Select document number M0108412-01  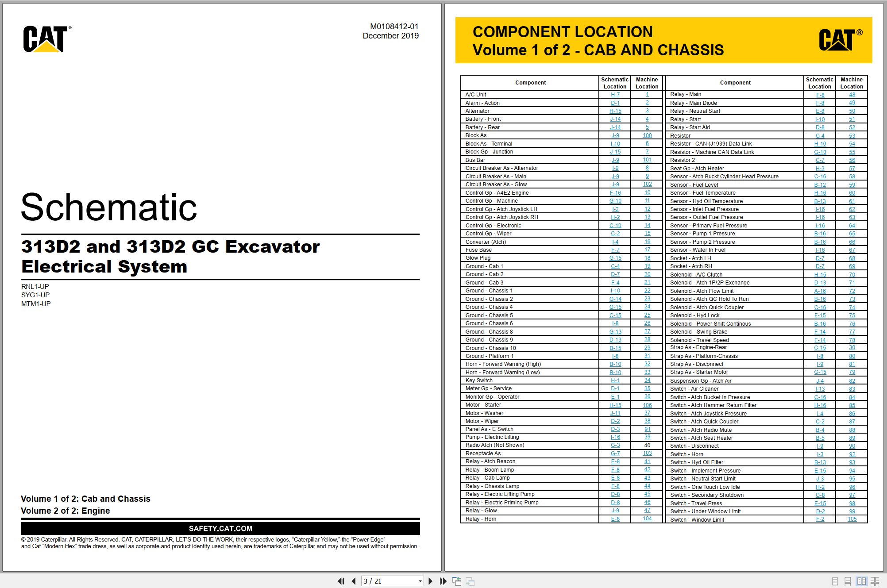(x=394, y=27)
